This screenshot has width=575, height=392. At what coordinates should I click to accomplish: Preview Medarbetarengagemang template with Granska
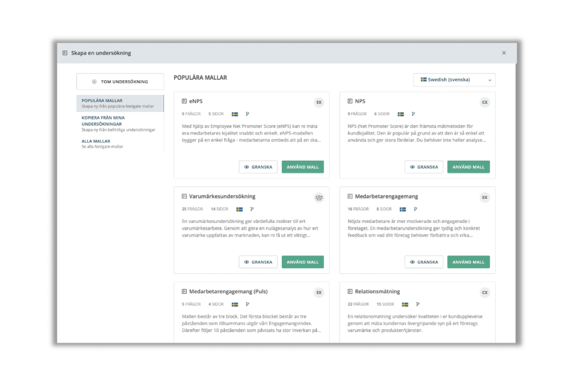(x=423, y=262)
